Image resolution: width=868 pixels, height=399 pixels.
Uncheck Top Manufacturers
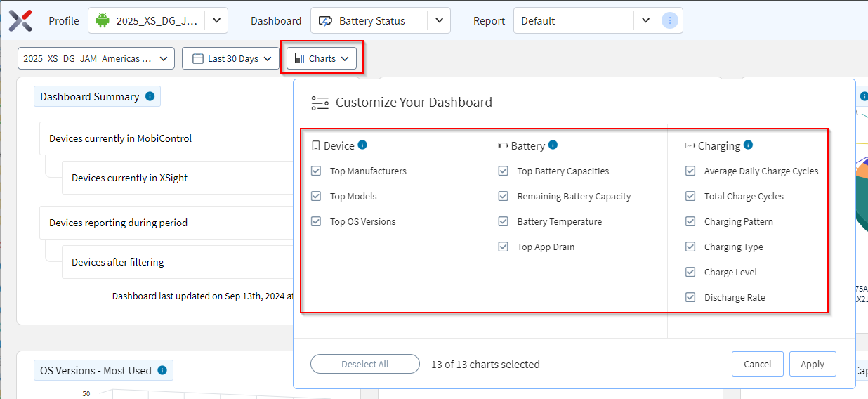pyautogui.click(x=316, y=171)
